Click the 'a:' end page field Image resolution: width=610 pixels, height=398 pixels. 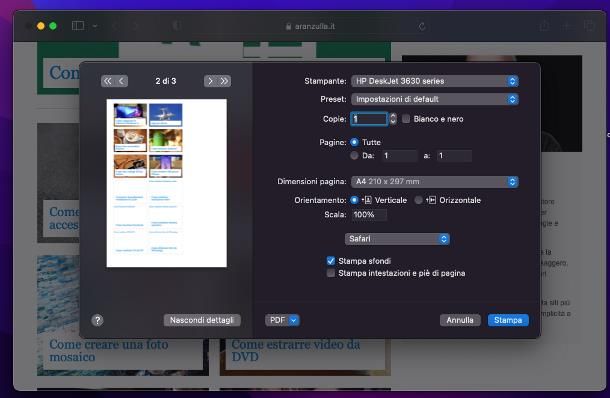(x=454, y=156)
